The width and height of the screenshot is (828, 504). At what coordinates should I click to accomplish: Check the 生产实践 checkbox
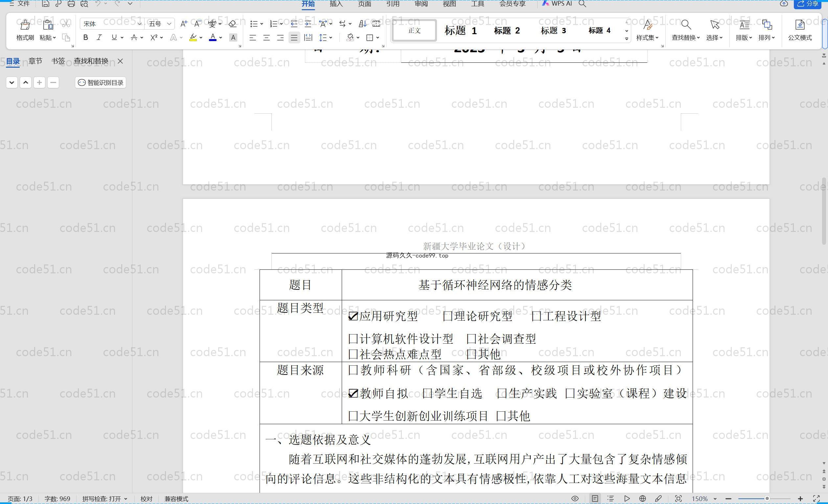coord(502,394)
